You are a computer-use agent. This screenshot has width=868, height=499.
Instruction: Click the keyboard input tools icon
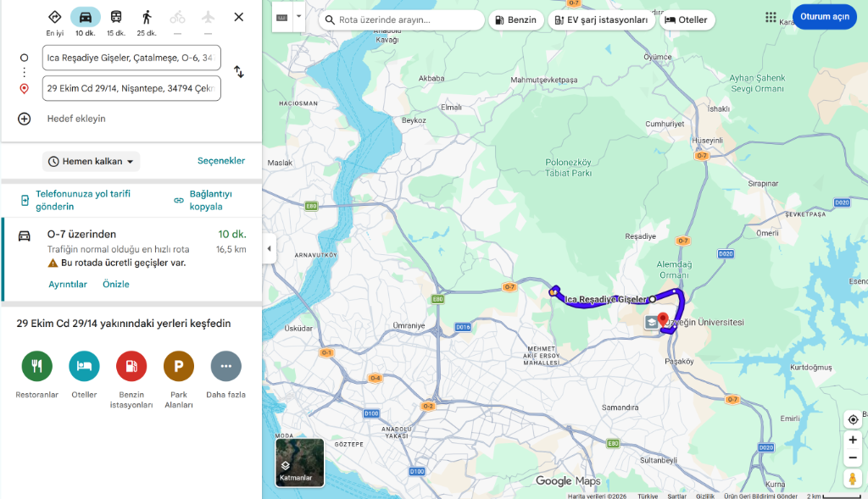click(x=281, y=18)
